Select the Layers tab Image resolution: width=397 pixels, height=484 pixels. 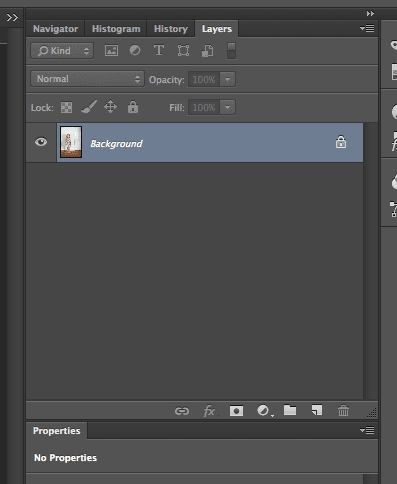217,29
